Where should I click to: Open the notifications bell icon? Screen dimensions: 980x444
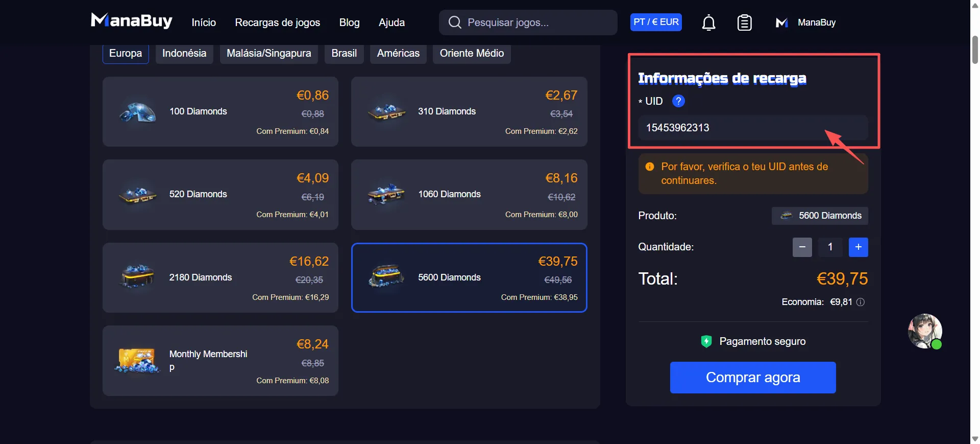[708, 23]
